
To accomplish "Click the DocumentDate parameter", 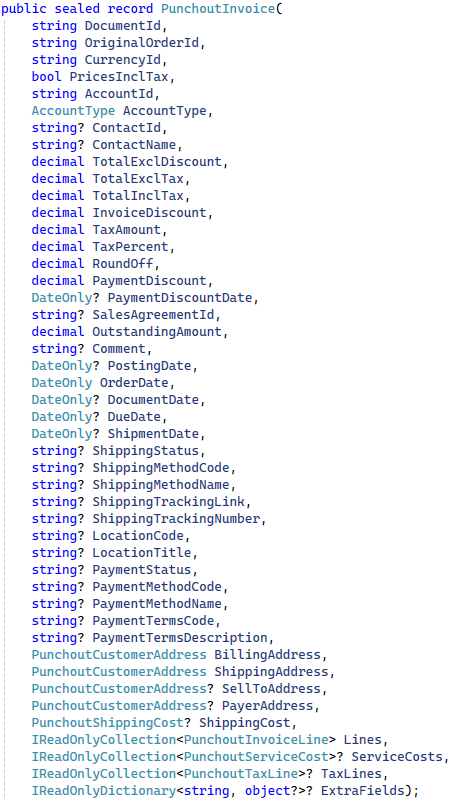I will point(153,399).
